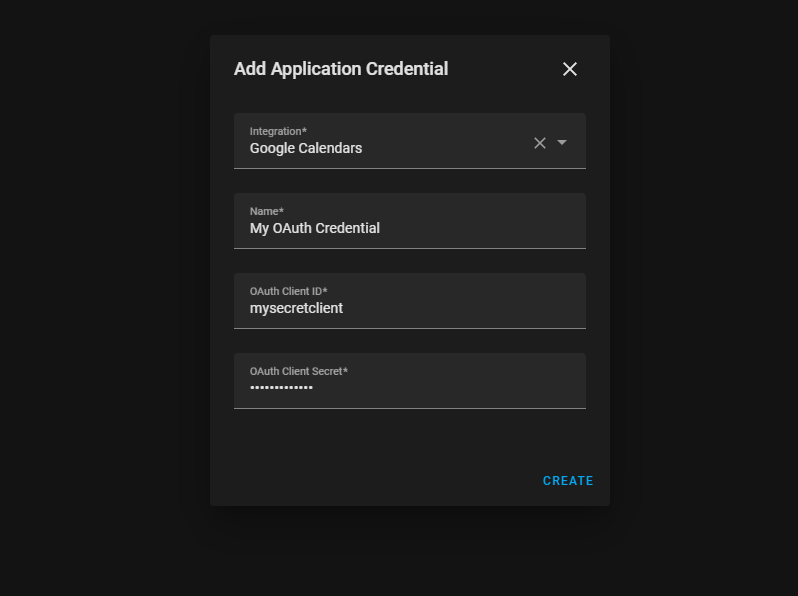Click the 'My OAuth Credential' text value
Image resolution: width=798 pixels, height=596 pixels.
315,228
